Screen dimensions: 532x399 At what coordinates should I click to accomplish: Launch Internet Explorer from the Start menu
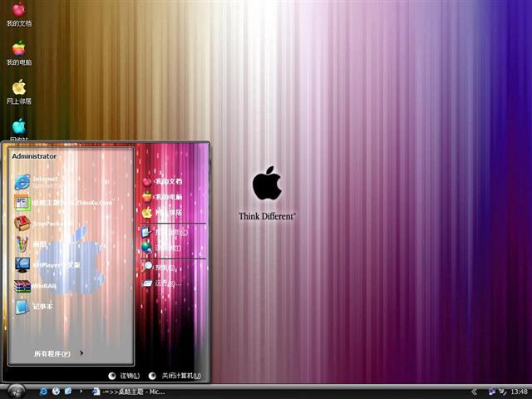coord(37,181)
